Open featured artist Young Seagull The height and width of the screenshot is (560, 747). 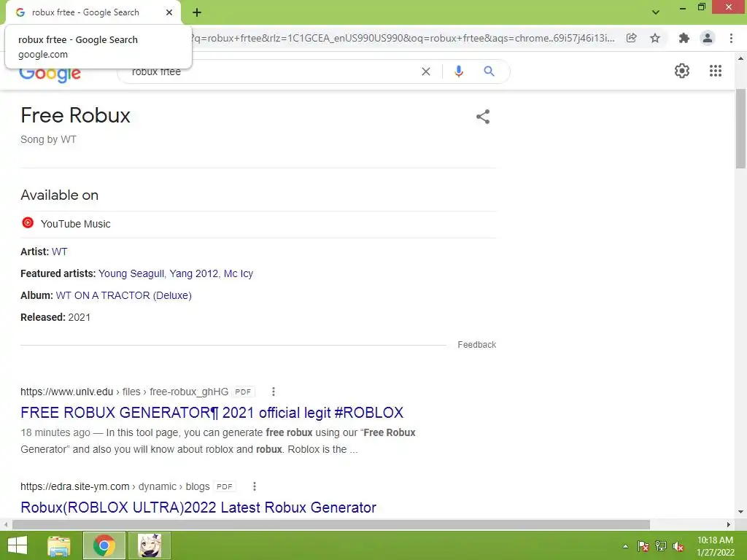tap(131, 274)
